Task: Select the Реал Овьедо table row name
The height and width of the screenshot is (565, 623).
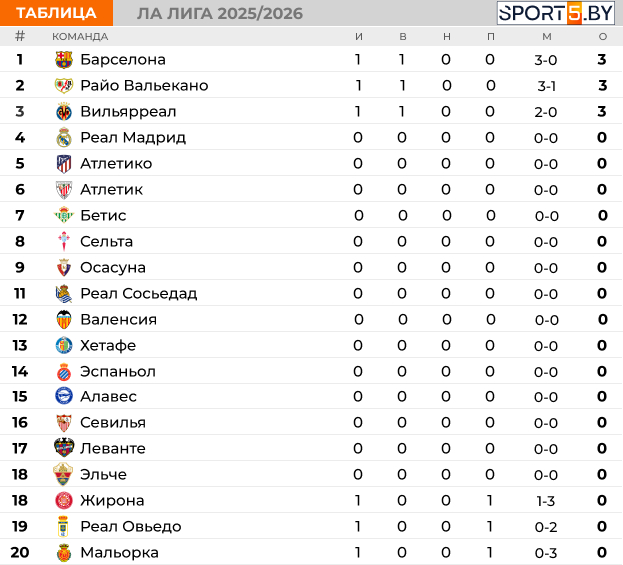Action: (x=131, y=526)
